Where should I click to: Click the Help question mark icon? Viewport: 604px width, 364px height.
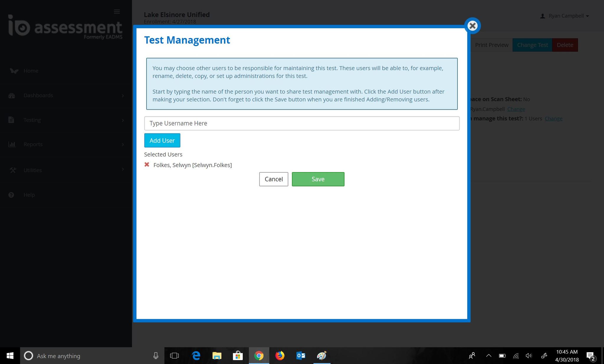click(x=11, y=195)
